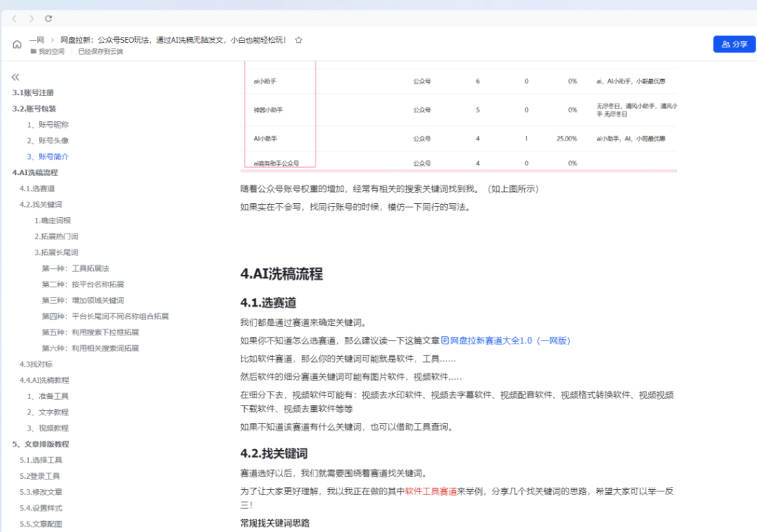
Task: Collapse the outline sidebar with double-chevron icon
Action: tap(16, 77)
